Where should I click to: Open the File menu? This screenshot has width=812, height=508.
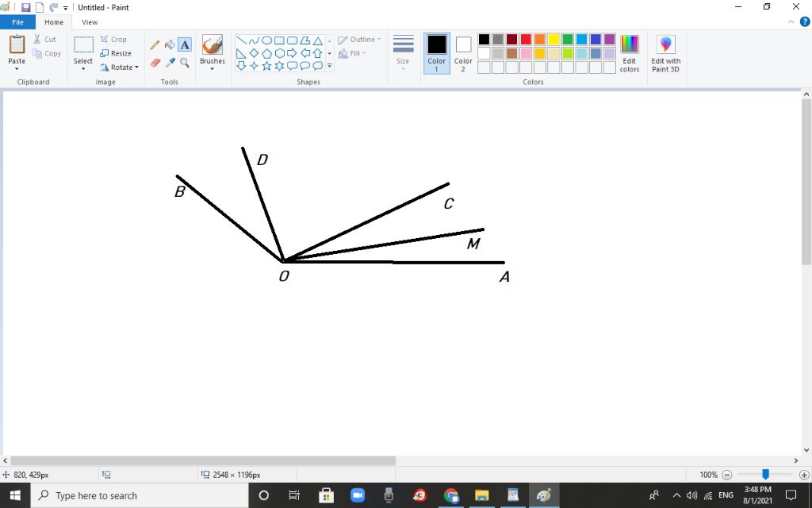click(x=17, y=22)
